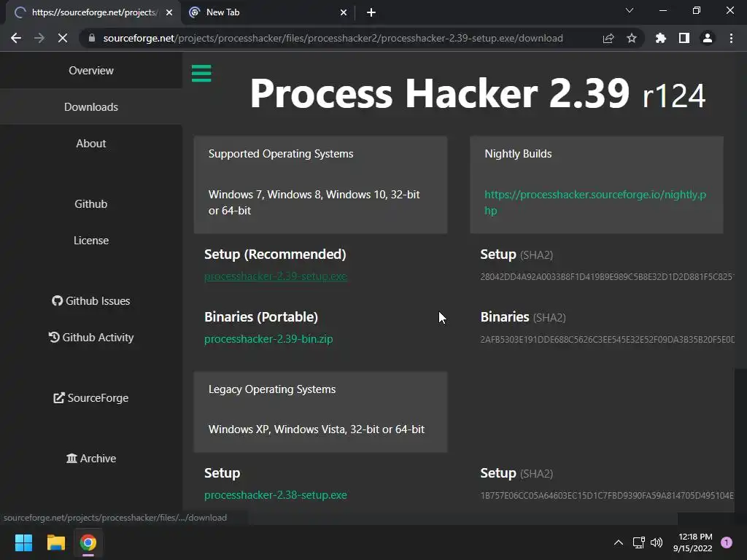Image resolution: width=747 pixels, height=560 pixels.
Task: Open Github link in sidebar
Action: coord(91,204)
